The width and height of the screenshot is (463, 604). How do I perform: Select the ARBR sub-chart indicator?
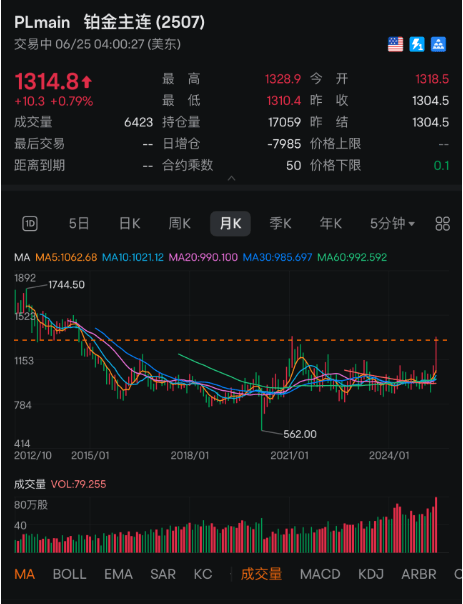tap(419, 574)
